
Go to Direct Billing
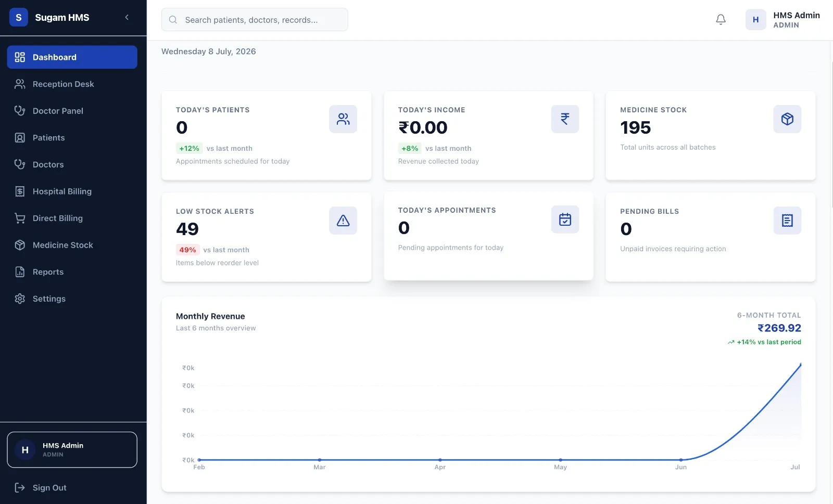coord(72,218)
